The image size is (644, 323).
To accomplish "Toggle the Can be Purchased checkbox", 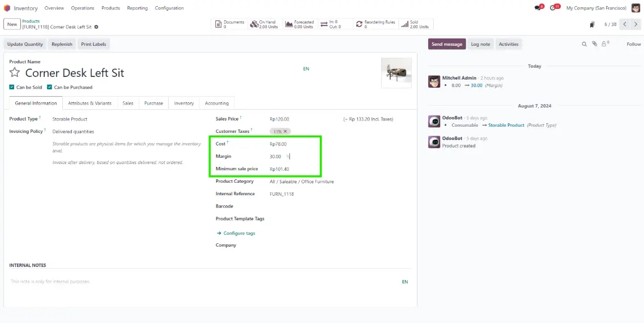I will pyautogui.click(x=50, y=87).
